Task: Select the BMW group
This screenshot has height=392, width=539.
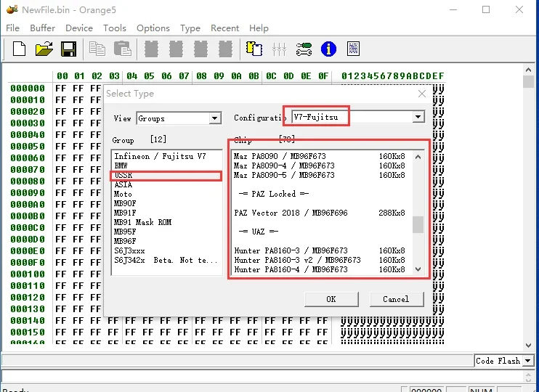Action: click(167, 166)
